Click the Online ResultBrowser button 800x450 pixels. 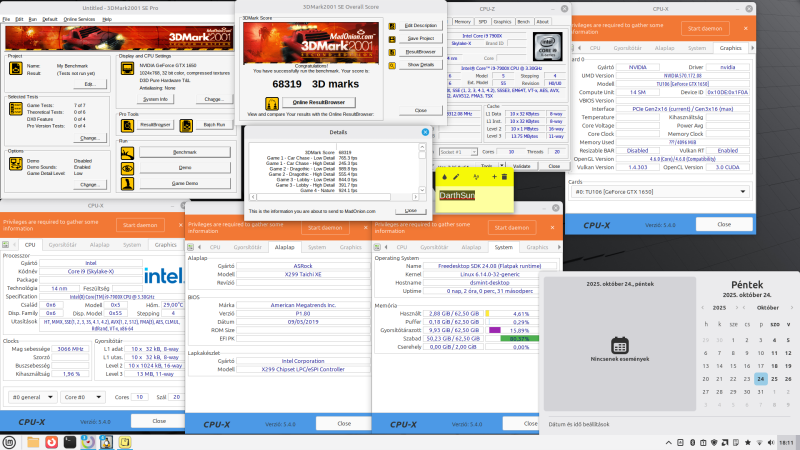(x=319, y=103)
